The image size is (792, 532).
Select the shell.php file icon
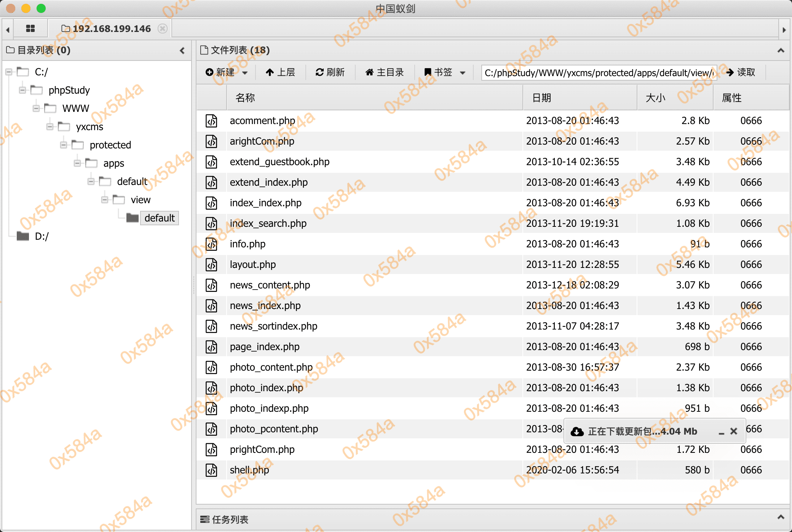coord(212,470)
